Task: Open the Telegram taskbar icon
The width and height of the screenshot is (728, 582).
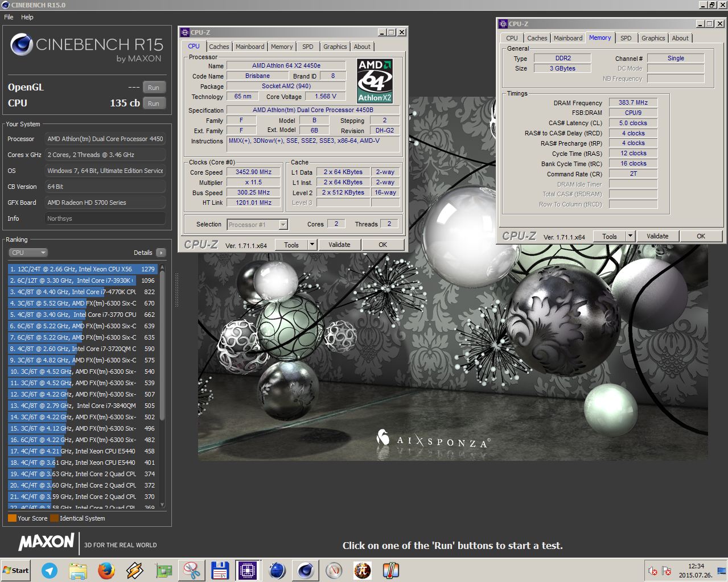Action: [x=50, y=570]
